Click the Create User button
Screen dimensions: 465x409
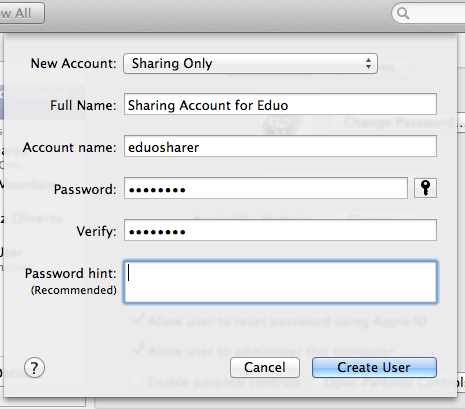pos(374,367)
